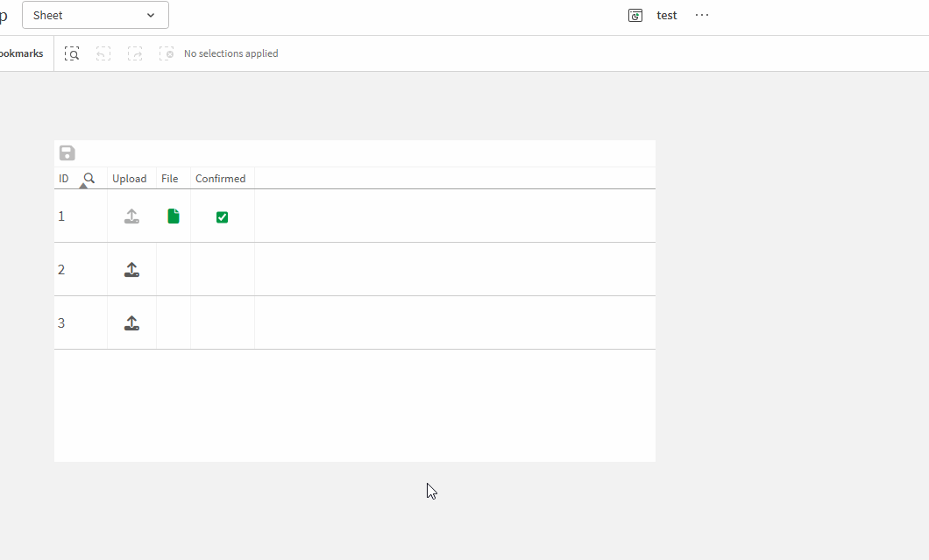Click the upload icon in row 1

pyautogui.click(x=131, y=216)
